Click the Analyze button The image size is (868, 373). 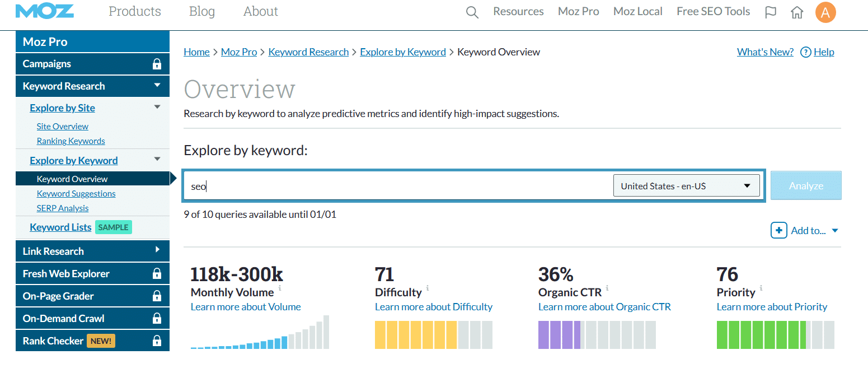(x=805, y=185)
